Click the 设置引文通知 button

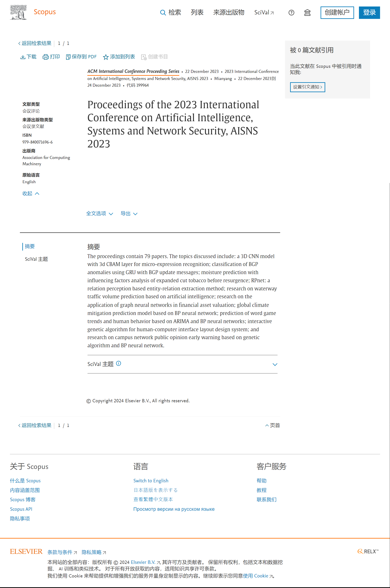point(307,87)
